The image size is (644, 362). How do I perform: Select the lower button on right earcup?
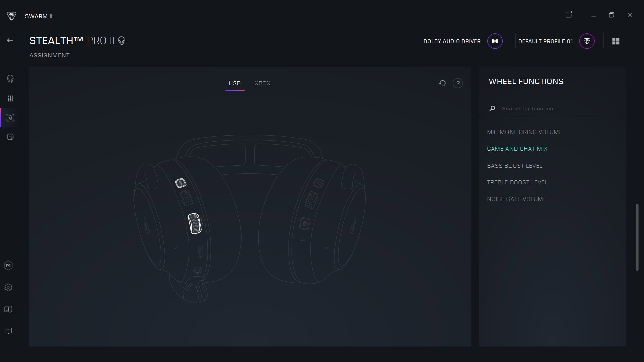305,224
